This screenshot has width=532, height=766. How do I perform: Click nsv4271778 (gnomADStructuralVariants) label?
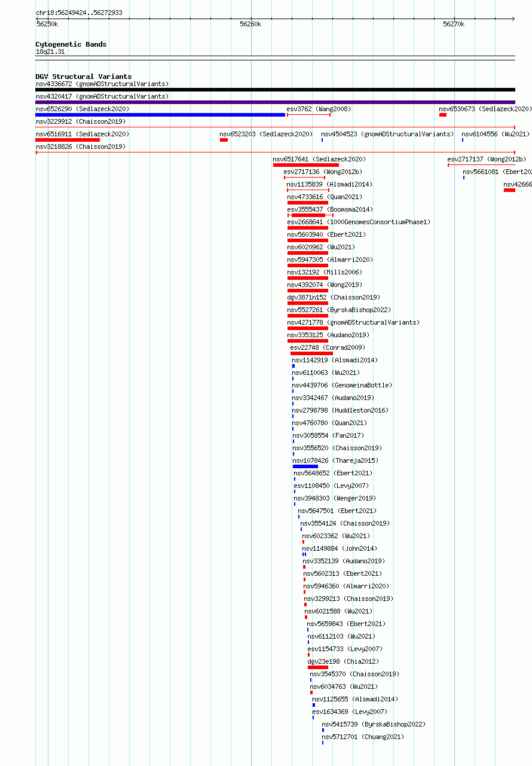point(353,322)
